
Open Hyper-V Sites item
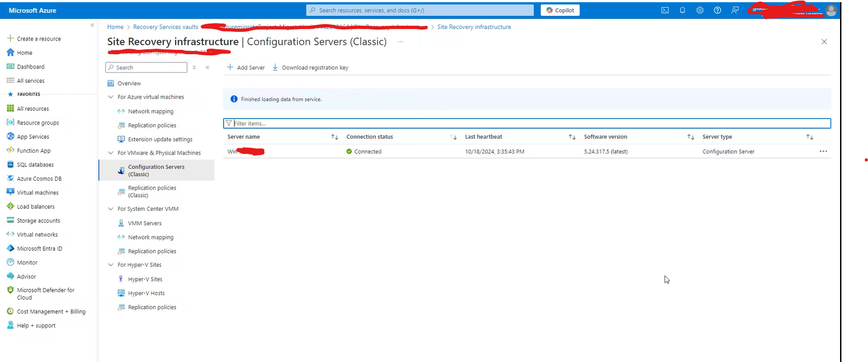pyautogui.click(x=140, y=279)
